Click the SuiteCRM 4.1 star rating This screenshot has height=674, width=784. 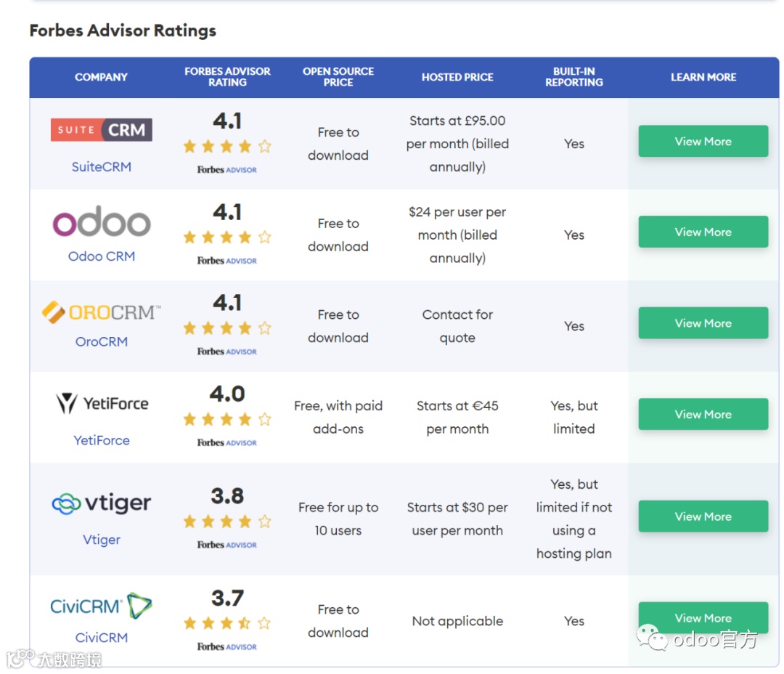[x=227, y=146]
